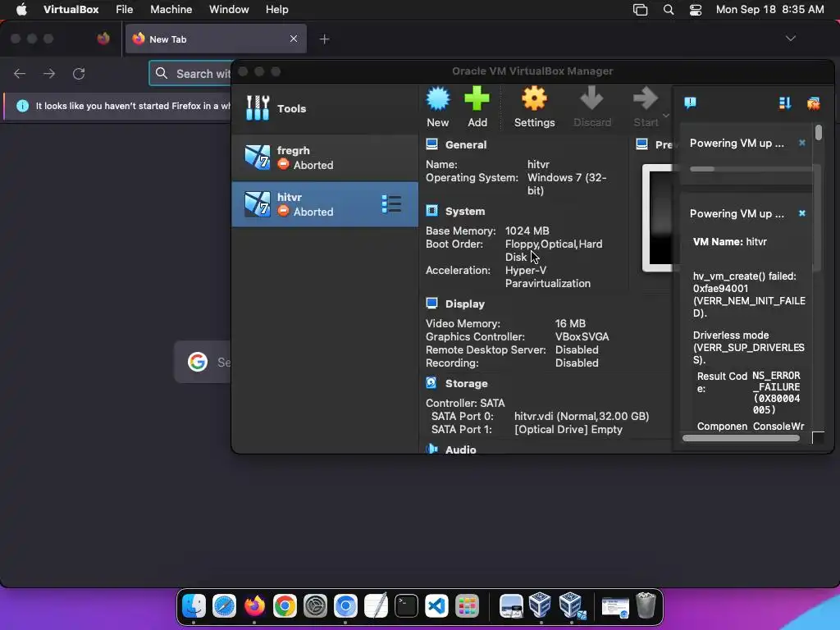840x630 pixels.
Task: Open Spotlight search in the menu bar
Action: coord(669,10)
